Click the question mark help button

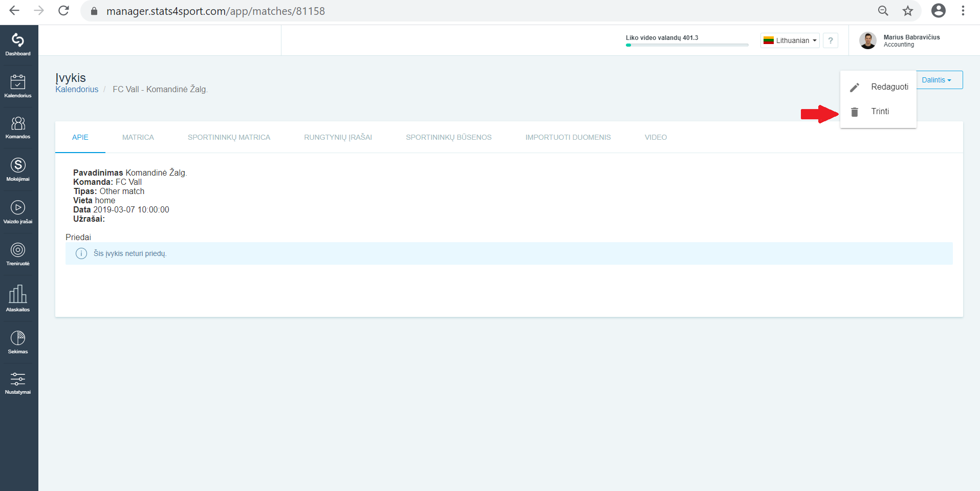coord(831,40)
